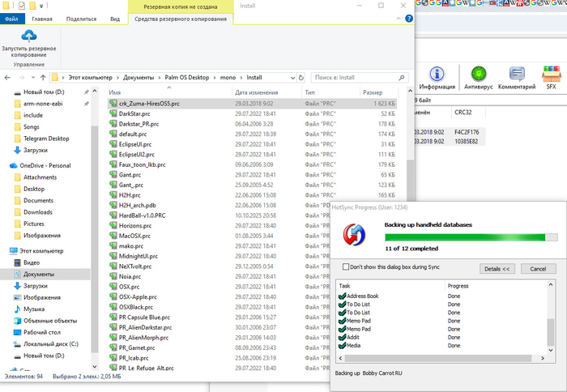Image resolution: width=567 pixels, height=392 pixels.
Task: Collapse details with Details << button
Action: (x=497, y=268)
